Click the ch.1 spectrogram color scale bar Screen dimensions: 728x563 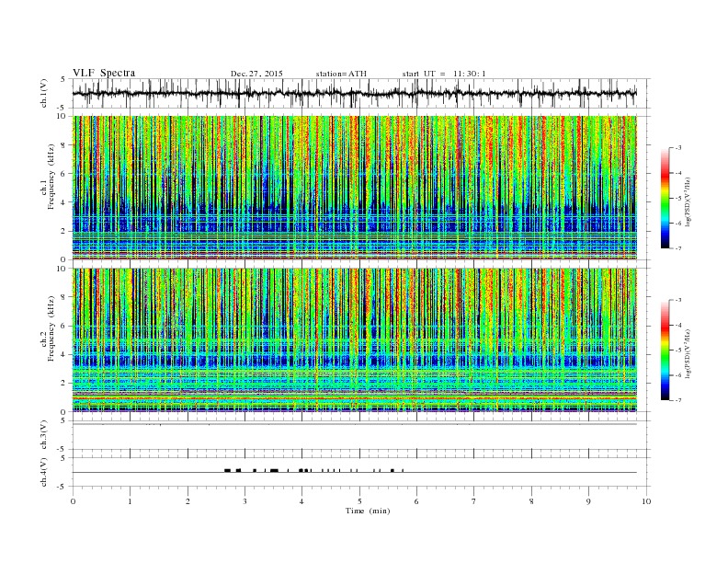point(665,198)
